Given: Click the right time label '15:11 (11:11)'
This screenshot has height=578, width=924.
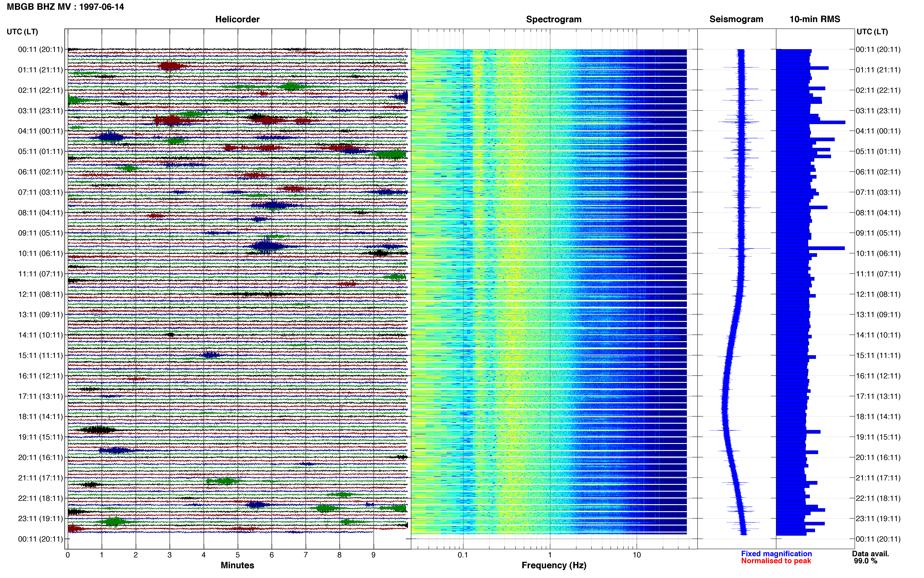Looking at the screenshot, I should click(x=878, y=356).
